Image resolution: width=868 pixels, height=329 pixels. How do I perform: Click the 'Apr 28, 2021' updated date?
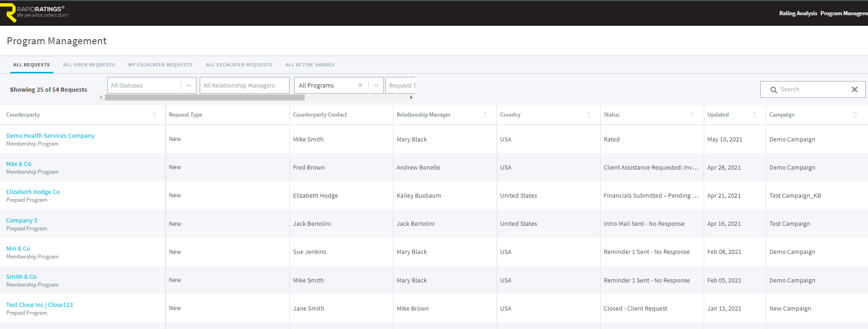724,168
